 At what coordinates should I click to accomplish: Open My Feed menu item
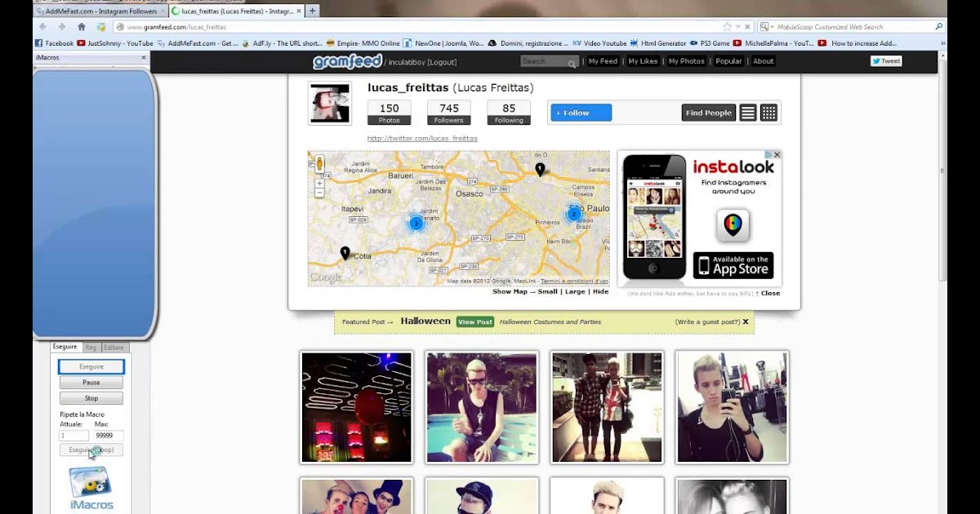[604, 61]
